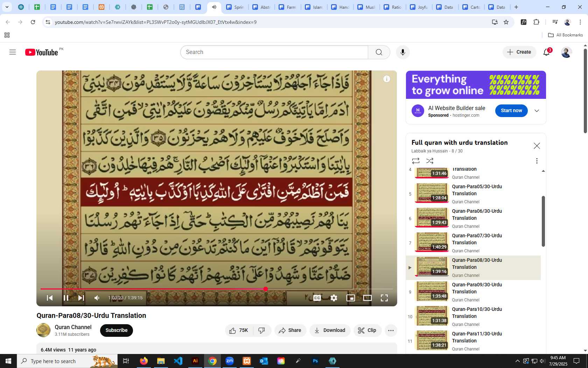This screenshot has width=588, height=368.
Task: Play Quran-Para11/30-Urdu Translation from playlist
Action: click(x=473, y=341)
